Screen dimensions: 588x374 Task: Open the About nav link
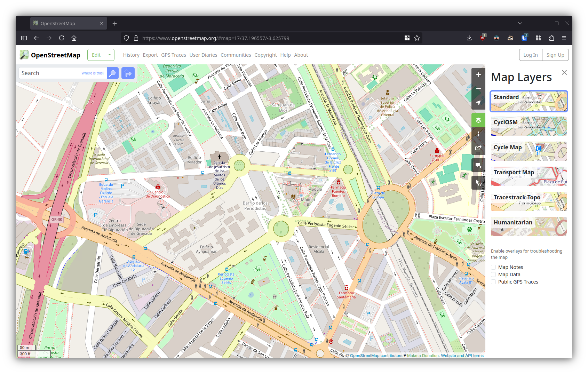(x=301, y=55)
